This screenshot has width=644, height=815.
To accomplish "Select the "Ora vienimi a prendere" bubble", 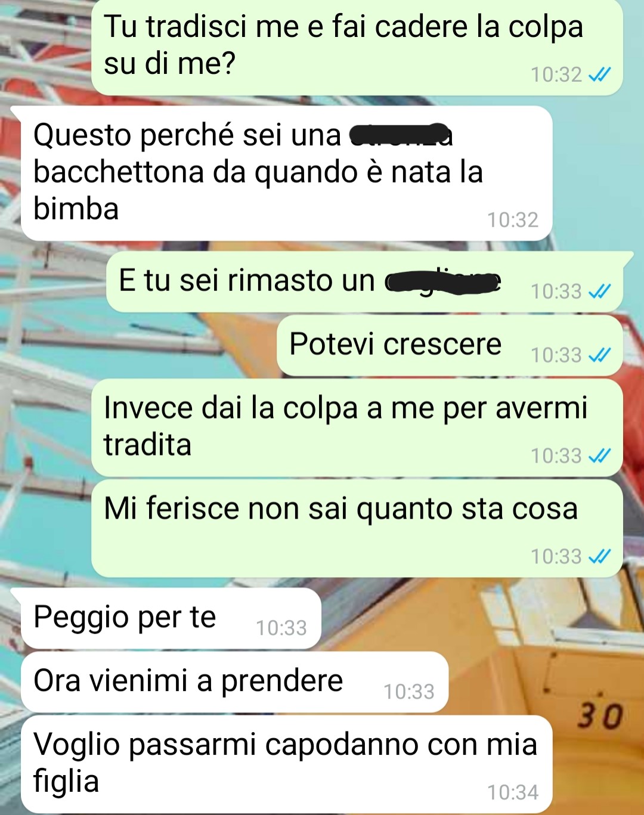I will pos(234,682).
